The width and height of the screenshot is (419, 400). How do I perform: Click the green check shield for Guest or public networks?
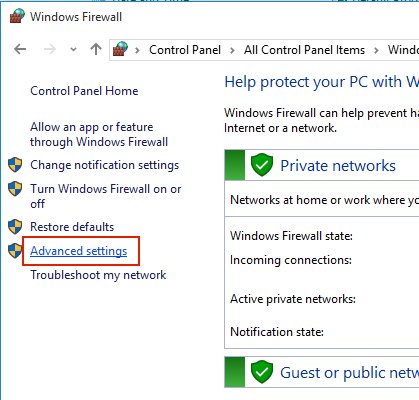(x=262, y=372)
